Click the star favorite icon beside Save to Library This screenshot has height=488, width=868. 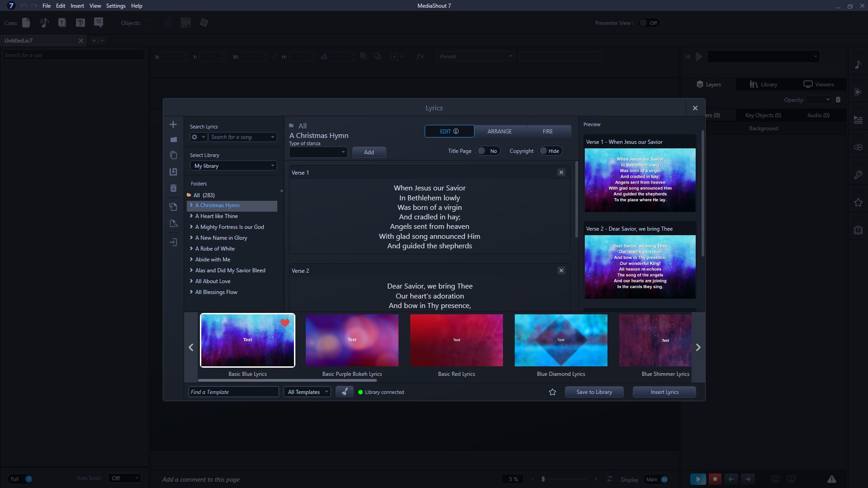(x=552, y=392)
